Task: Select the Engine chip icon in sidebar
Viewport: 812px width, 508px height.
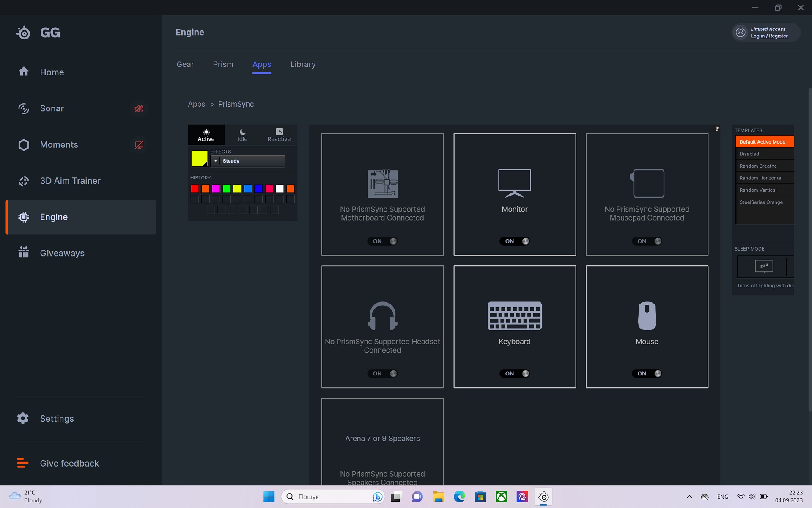Action: 24,217
